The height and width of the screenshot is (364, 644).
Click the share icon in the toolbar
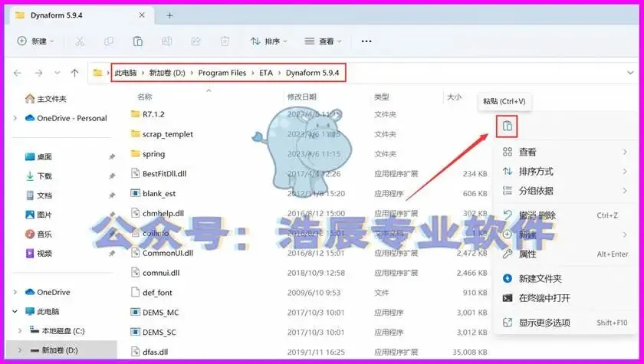(x=196, y=41)
